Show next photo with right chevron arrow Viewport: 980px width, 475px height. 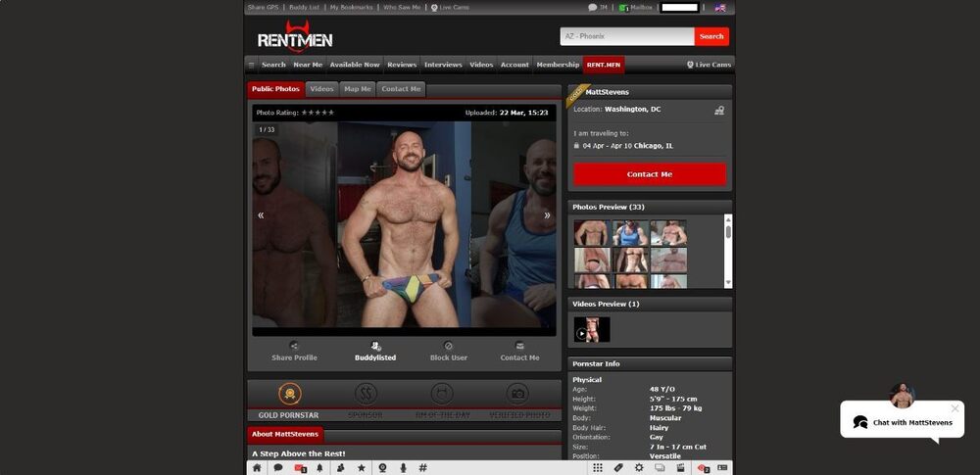[x=547, y=215]
